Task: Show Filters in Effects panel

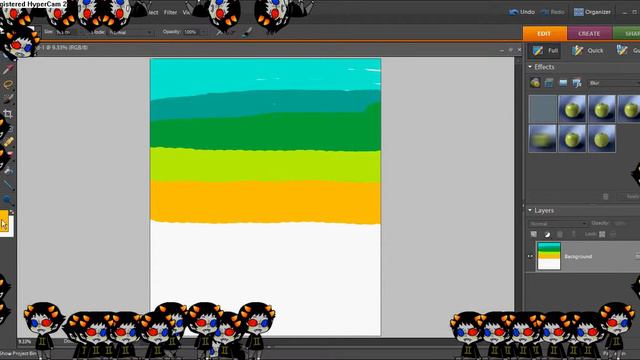Action: [535, 83]
